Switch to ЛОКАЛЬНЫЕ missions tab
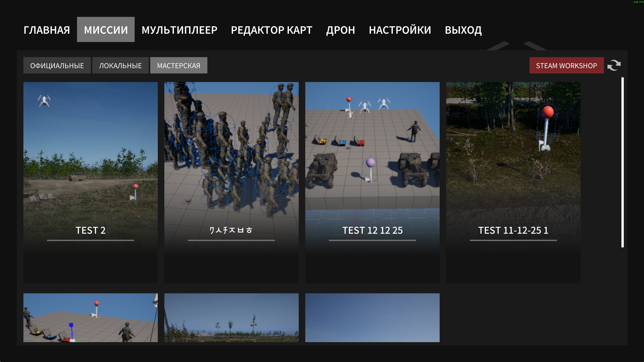The width and height of the screenshot is (644, 362). point(120,65)
